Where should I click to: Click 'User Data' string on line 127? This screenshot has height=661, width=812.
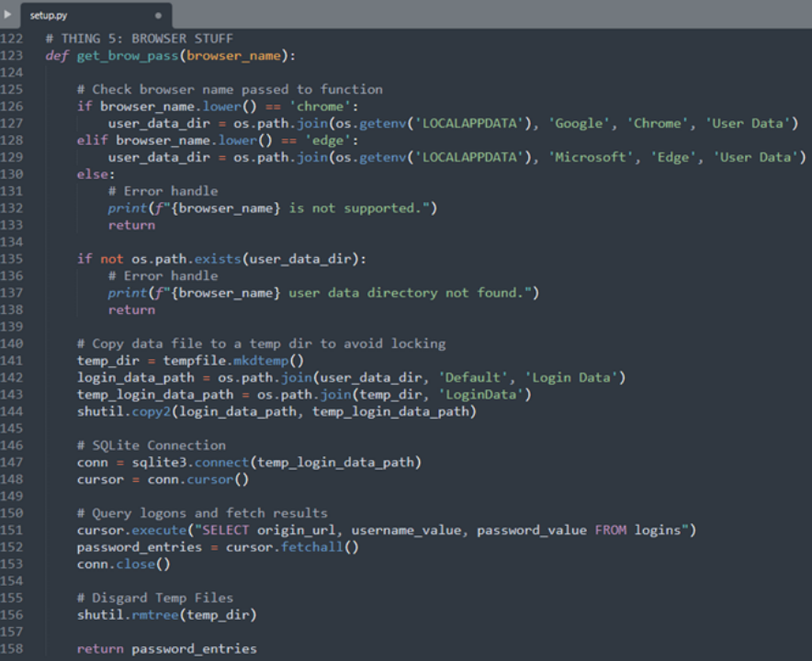point(748,124)
